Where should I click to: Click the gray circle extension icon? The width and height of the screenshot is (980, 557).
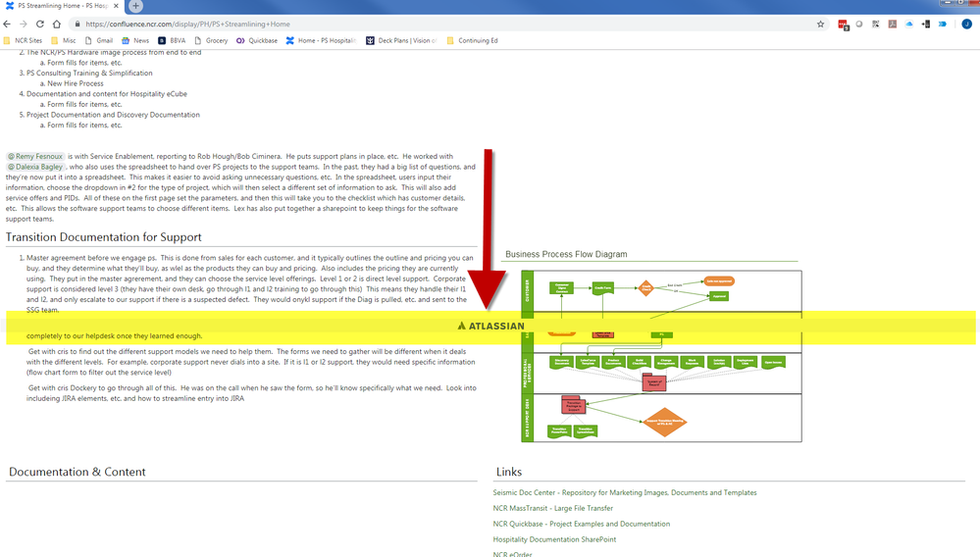[859, 24]
